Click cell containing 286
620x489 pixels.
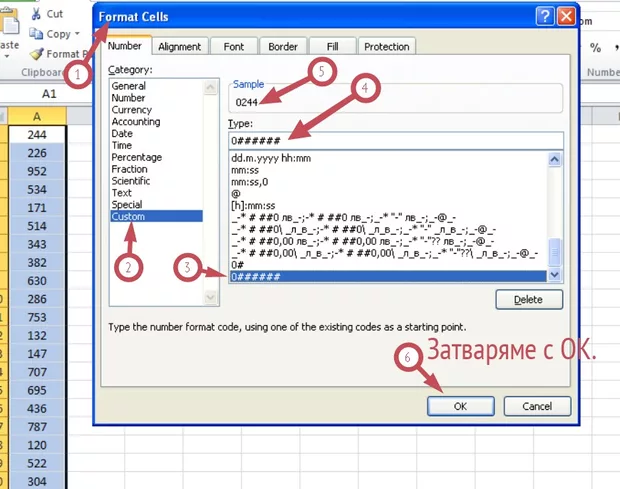[x=37, y=299]
